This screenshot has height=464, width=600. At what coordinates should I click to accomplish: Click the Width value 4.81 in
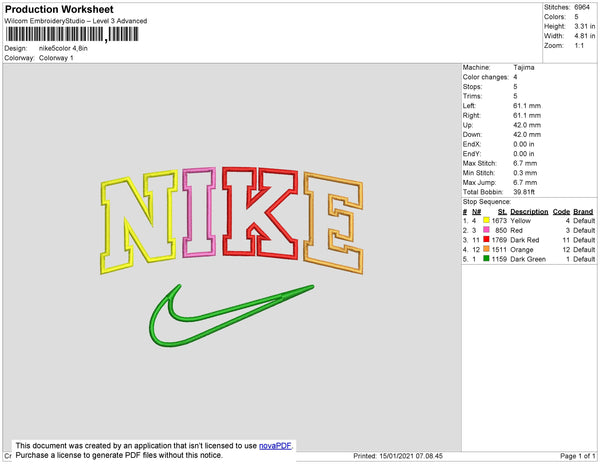[x=584, y=36]
